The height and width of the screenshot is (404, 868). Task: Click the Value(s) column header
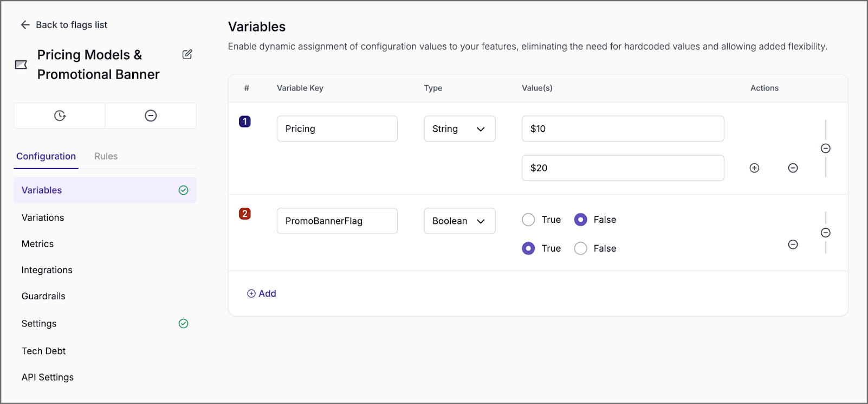tap(537, 88)
